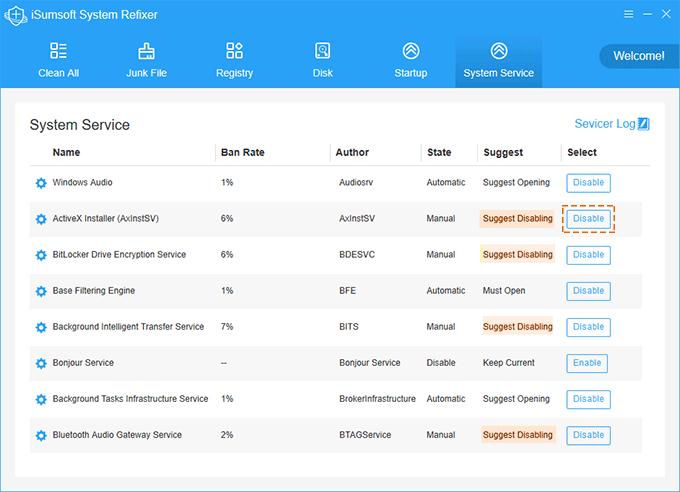Disable the Windows Audio service
Viewport: 680px width, 492px height.
point(588,183)
